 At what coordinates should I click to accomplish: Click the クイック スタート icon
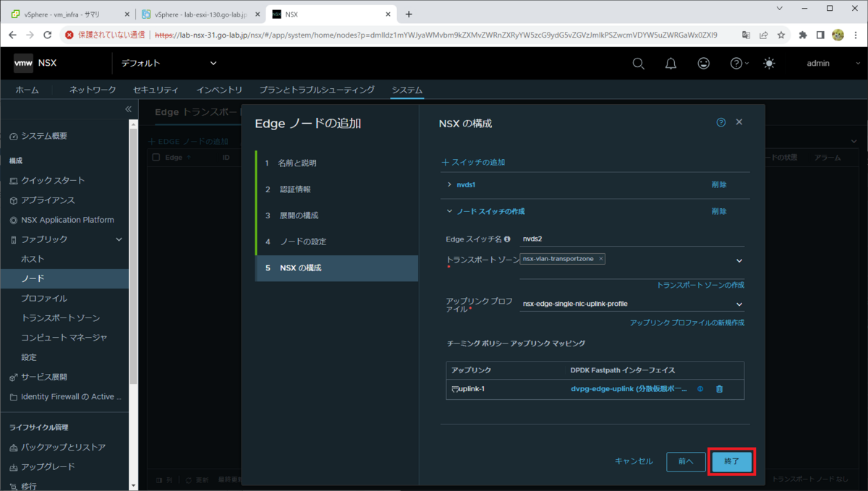click(x=14, y=181)
